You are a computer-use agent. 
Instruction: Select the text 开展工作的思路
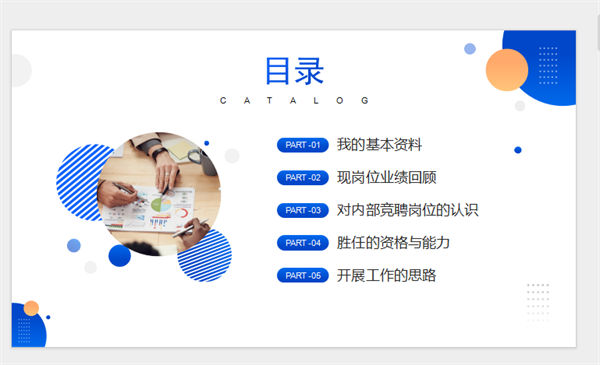pos(386,275)
